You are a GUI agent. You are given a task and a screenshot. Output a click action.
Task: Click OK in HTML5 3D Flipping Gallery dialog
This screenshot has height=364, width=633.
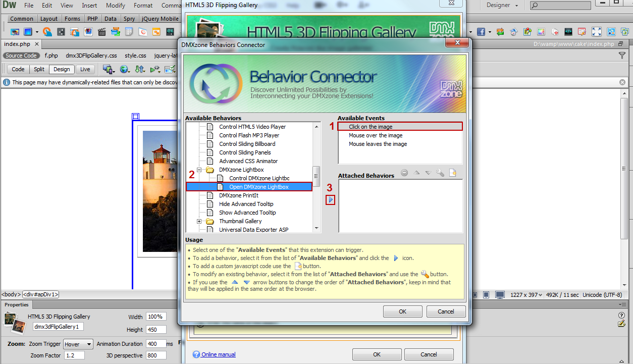377,354
